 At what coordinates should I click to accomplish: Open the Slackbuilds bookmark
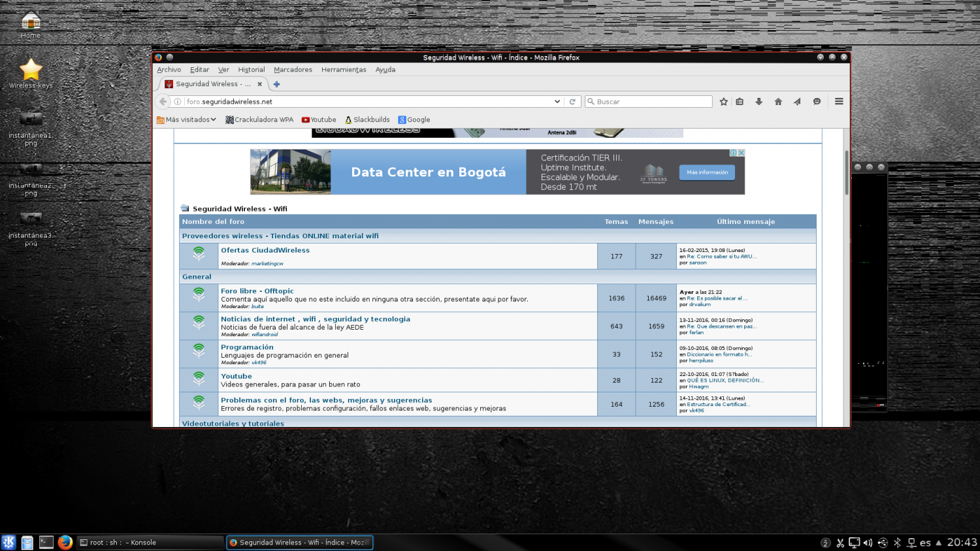[x=367, y=119]
